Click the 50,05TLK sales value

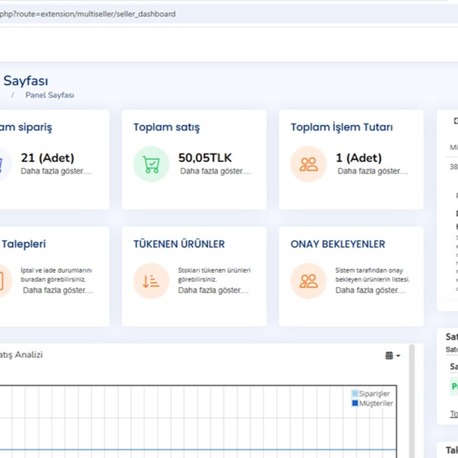[205, 158]
